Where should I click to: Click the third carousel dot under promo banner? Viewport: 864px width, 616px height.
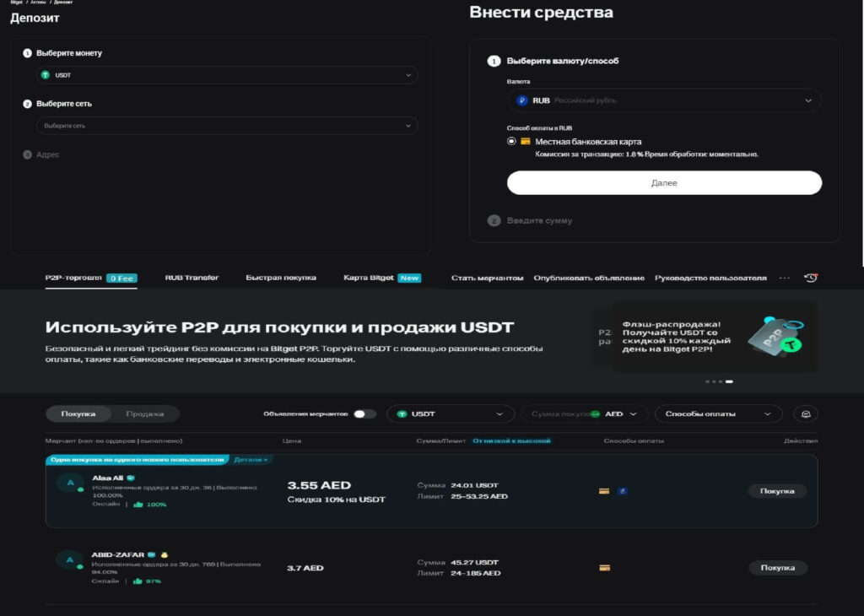721,381
